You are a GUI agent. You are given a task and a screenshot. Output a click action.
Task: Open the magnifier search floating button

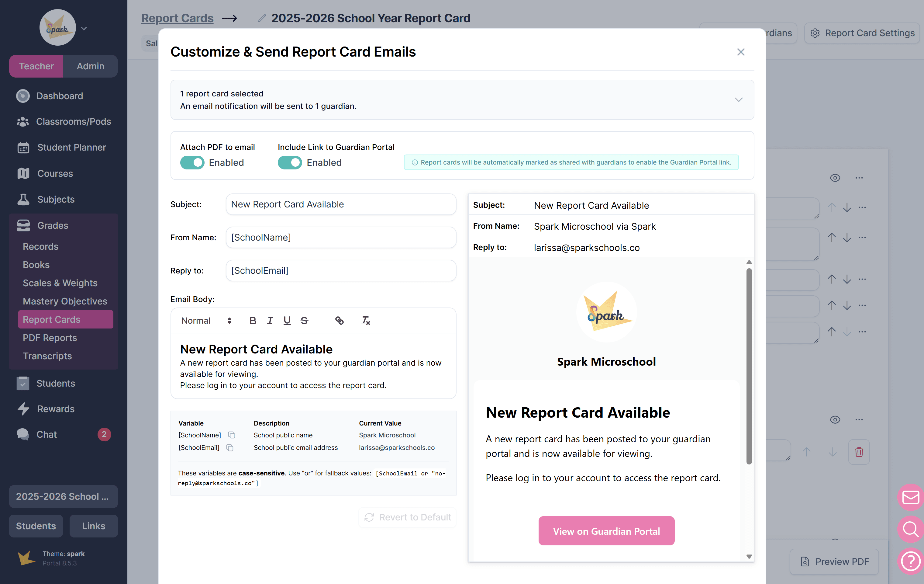[911, 530]
